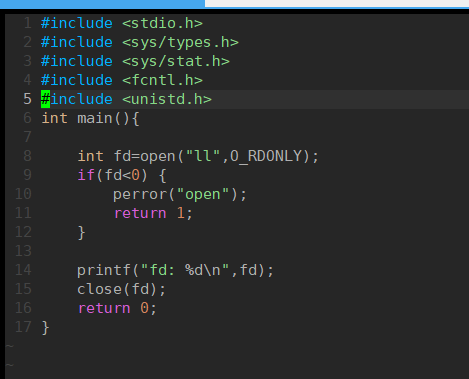Click O_RDONLY flag in open call
The width and height of the screenshot is (469, 379).
point(266,156)
